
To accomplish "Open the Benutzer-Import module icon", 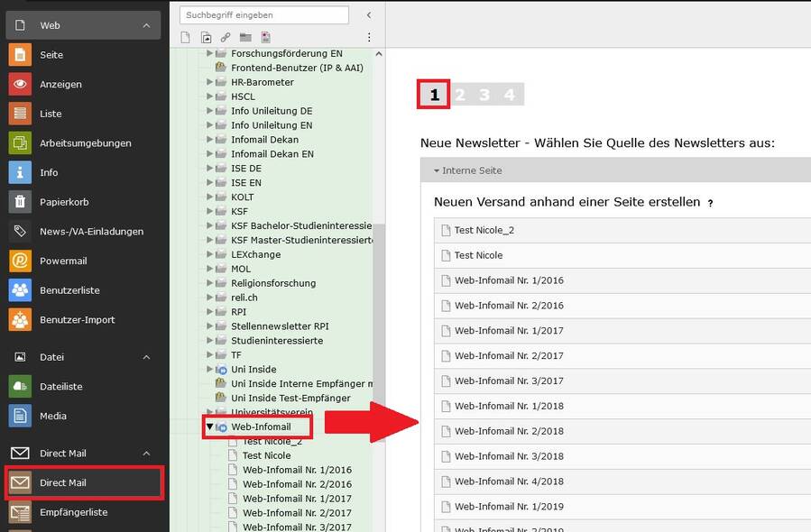I will [x=20, y=320].
